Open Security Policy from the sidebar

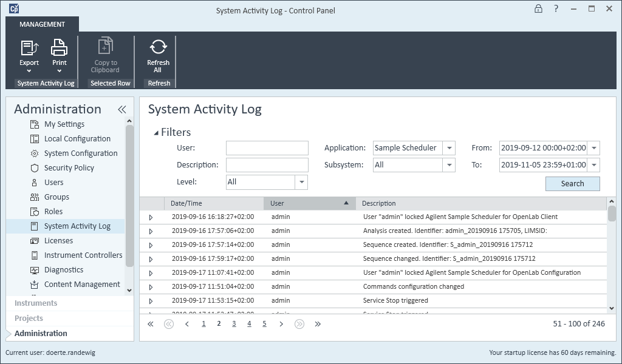coord(69,168)
